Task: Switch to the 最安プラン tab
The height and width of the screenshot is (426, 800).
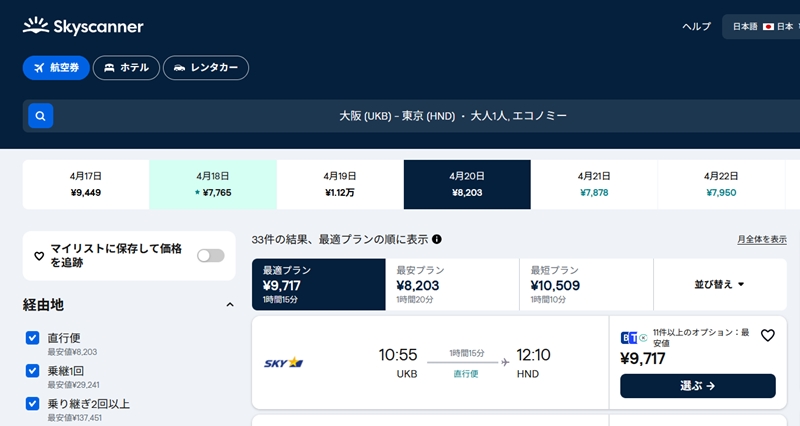Action: pos(452,284)
